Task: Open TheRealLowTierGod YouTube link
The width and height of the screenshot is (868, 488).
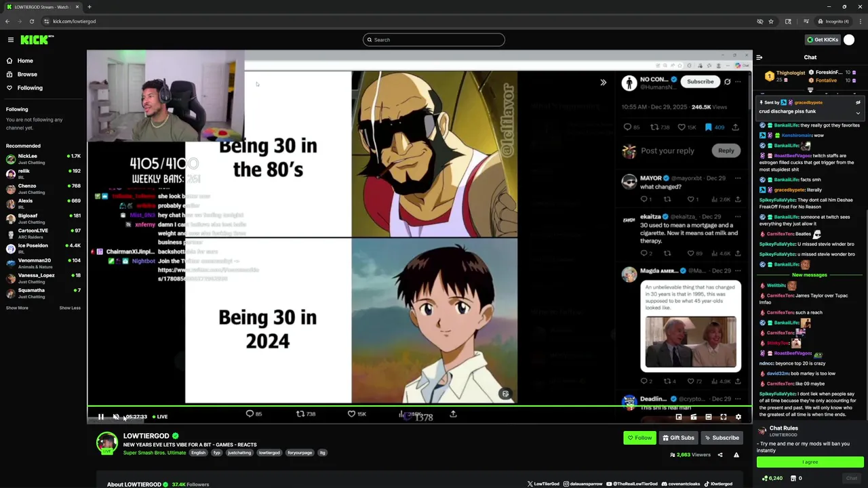Action: coord(632,484)
